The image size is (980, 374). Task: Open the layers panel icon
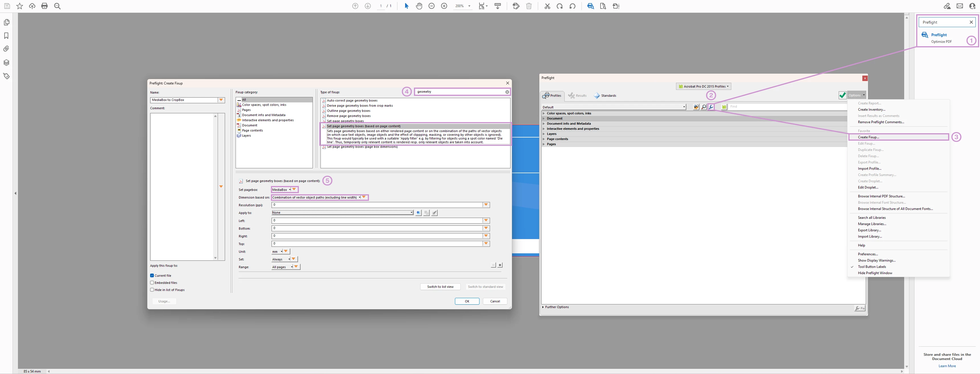(x=7, y=62)
